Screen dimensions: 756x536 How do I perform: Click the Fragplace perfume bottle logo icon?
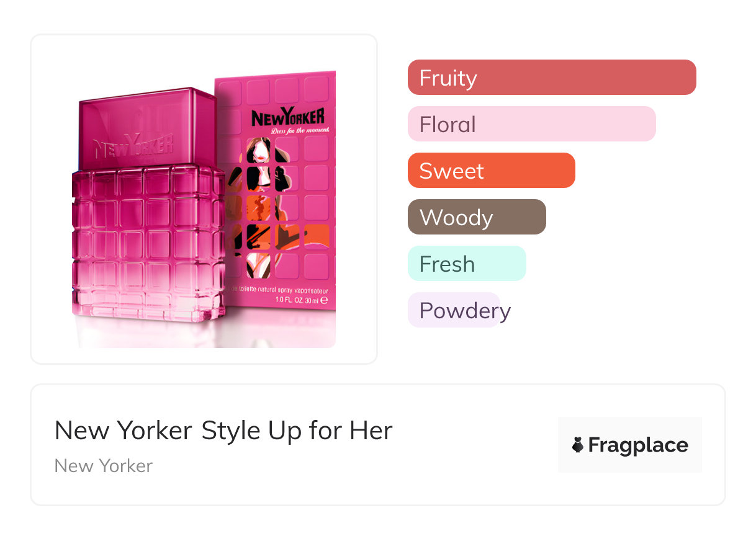click(578, 445)
